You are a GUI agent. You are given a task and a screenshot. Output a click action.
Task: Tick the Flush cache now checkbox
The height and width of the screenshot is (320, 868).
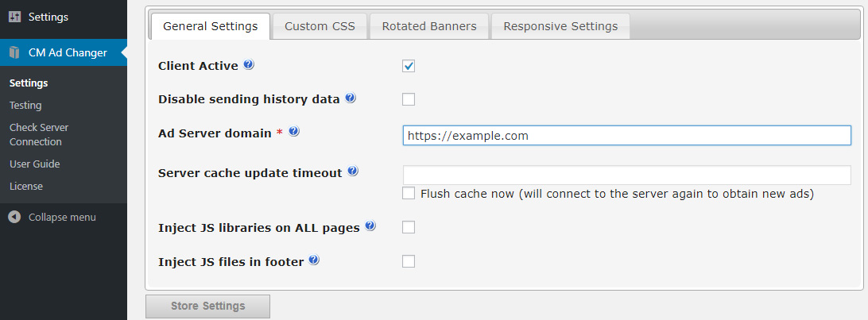click(x=409, y=194)
